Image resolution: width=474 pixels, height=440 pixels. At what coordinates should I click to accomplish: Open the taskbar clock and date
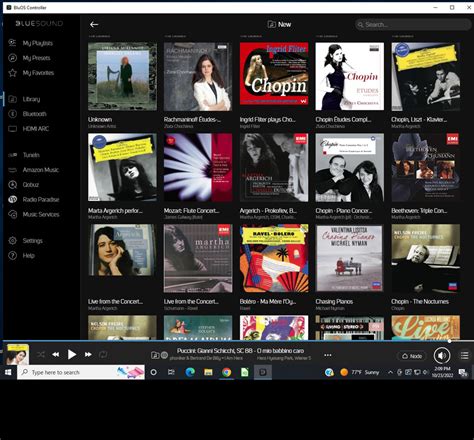point(442,372)
